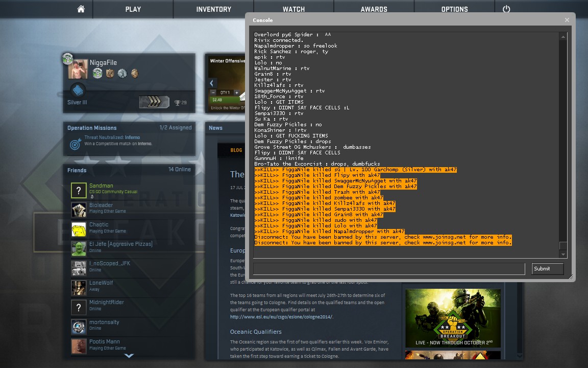This screenshot has height=368, width=588.
Task: Click the Silver III rank badge icon
Action: coord(78,90)
